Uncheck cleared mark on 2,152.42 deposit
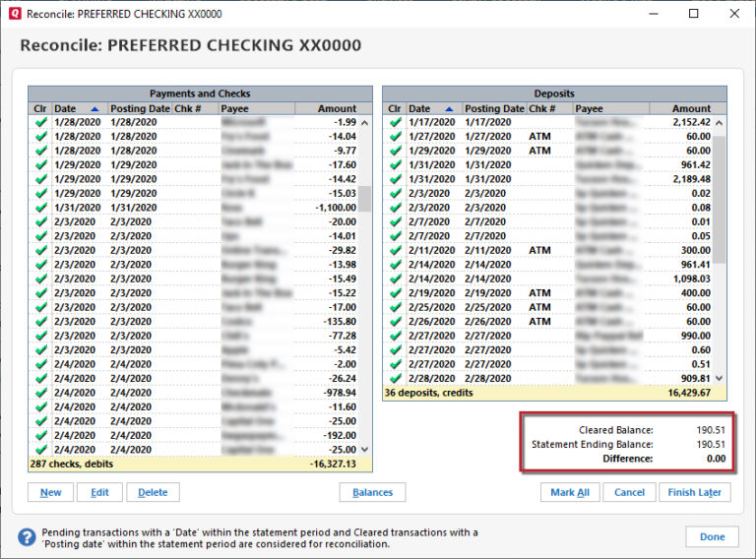 (395, 122)
